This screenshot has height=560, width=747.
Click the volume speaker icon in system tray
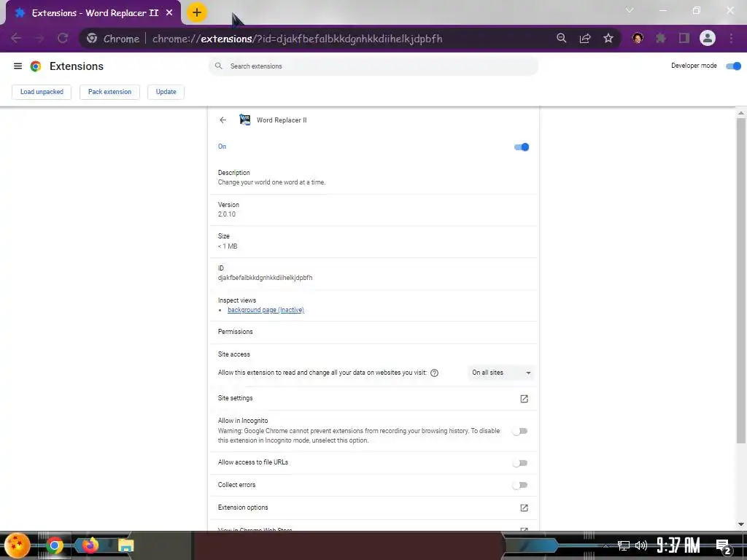(641, 545)
